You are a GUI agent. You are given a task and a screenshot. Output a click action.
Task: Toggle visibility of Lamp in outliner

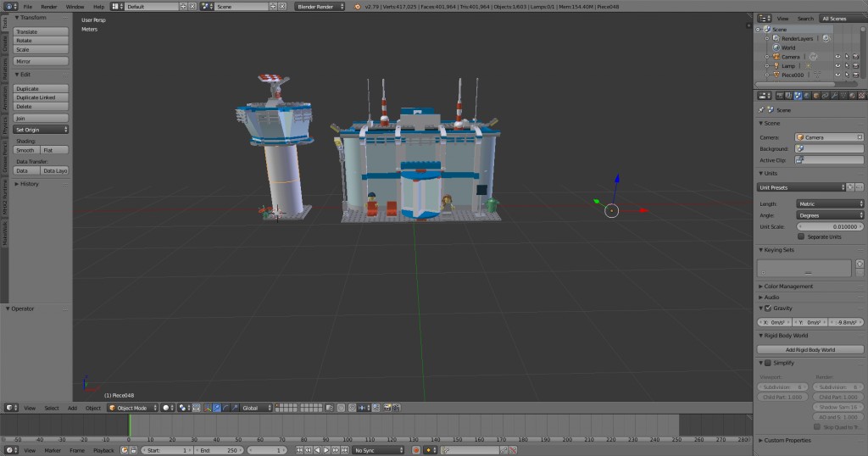click(x=837, y=66)
